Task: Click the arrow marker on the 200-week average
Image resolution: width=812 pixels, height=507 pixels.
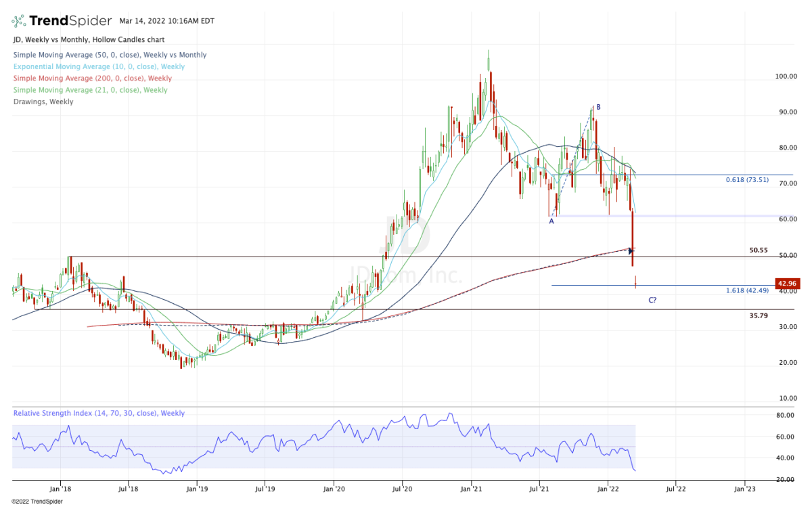Action: [631, 250]
